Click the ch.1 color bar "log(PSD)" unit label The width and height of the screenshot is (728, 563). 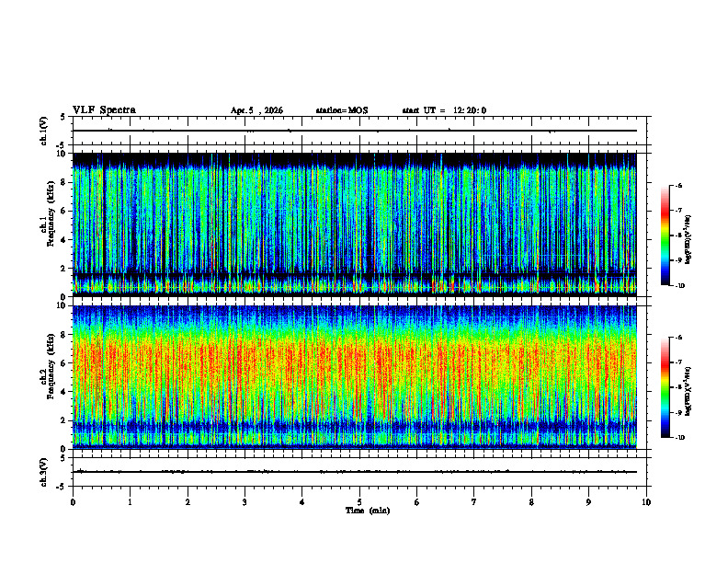tap(689, 240)
